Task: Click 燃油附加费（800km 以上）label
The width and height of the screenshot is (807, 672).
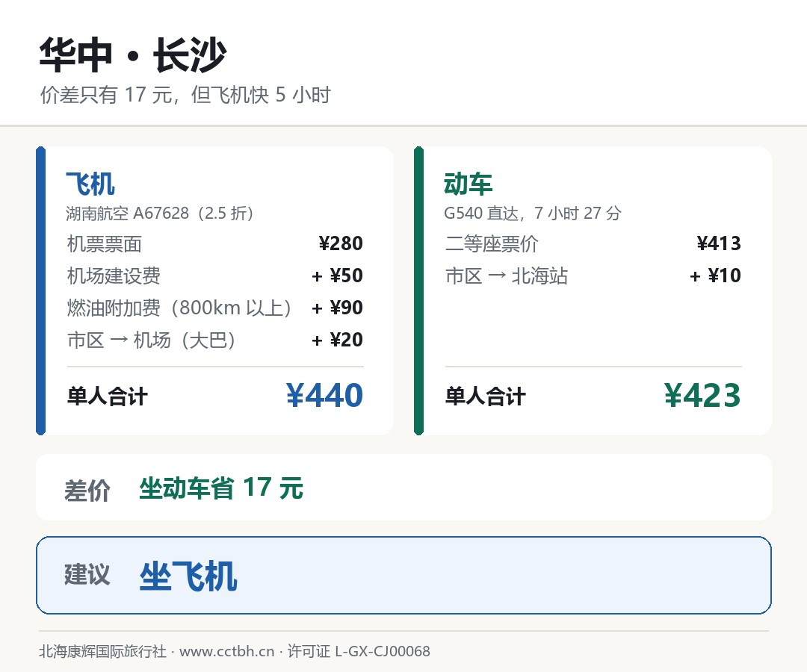Action: click(x=179, y=308)
